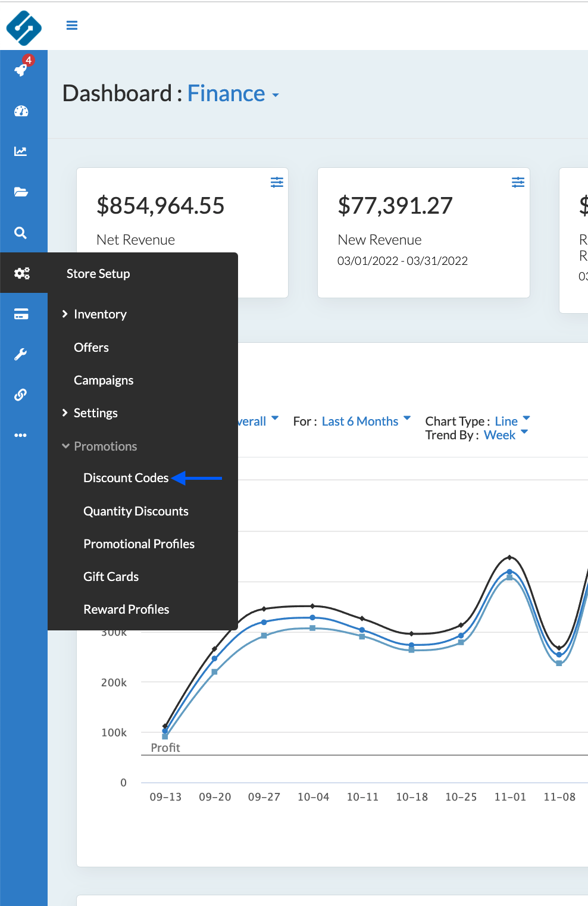Image resolution: width=588 pixels, height=906 pixels.
Task: Click the credit card icon in sidebar
Action: point(21,314)
